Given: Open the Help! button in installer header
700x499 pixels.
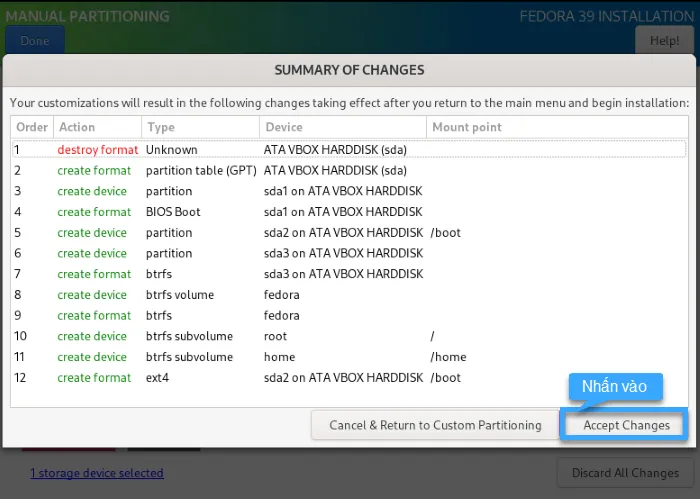Looking at the screenshot, I should tap(664, 41).
